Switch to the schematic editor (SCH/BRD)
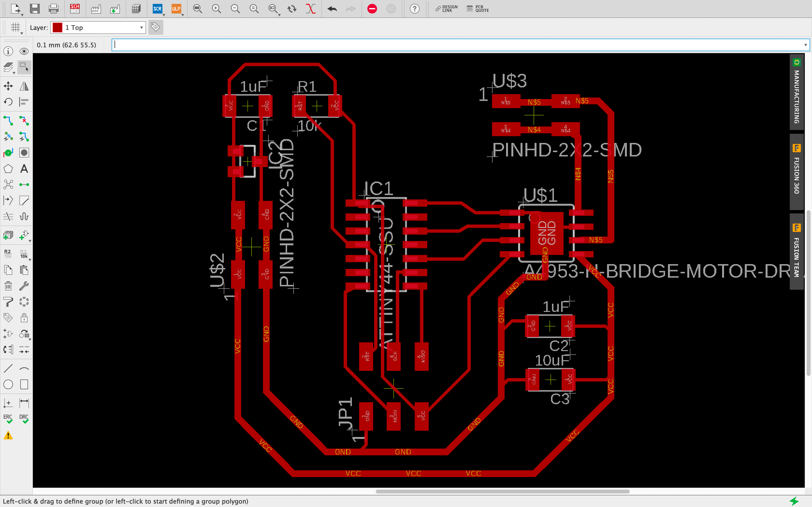812x507 pixels. pyautogui.click(x=75, y=9)
